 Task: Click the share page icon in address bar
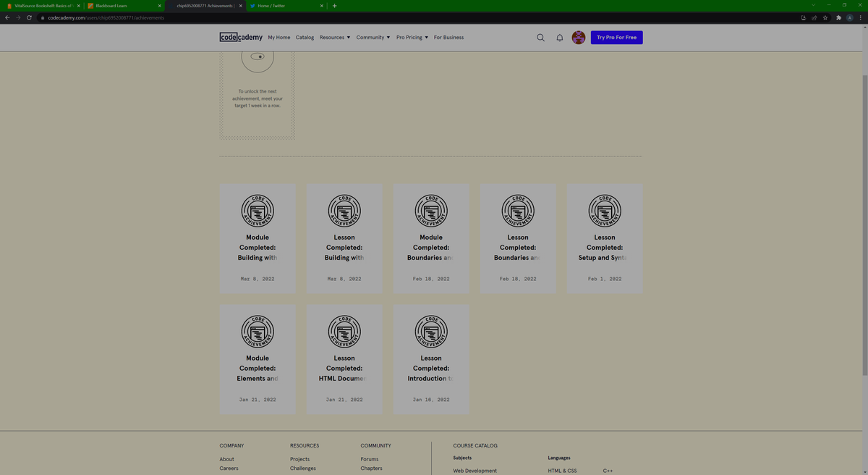pos(814,17)
